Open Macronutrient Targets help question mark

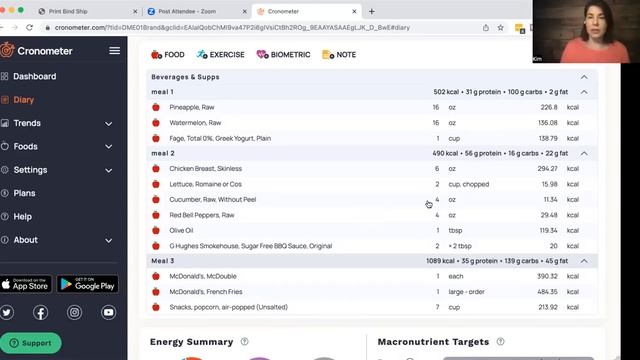point(500,342)
